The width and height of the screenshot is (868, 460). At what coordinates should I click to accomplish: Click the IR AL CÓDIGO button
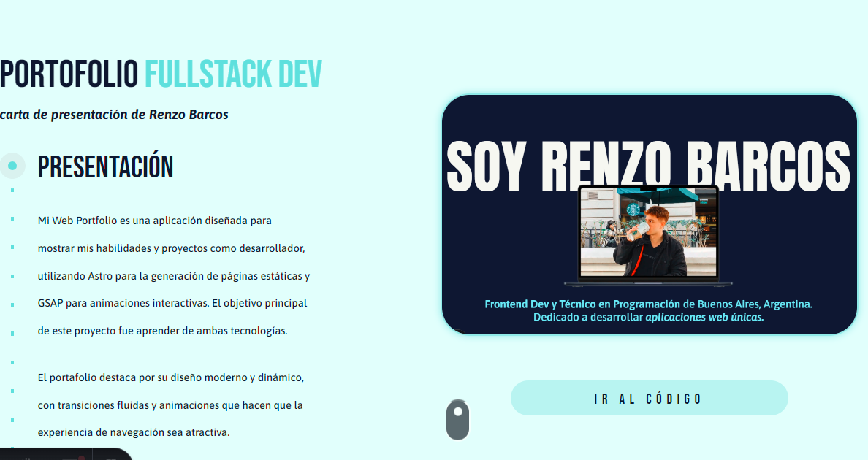tap(649, 399)
